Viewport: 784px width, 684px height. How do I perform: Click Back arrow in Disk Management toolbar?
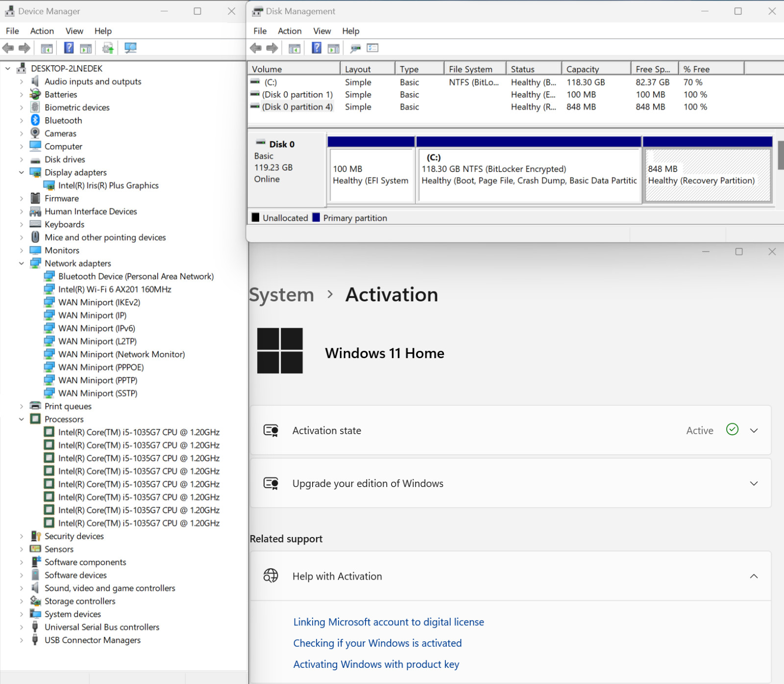[256, 48]
